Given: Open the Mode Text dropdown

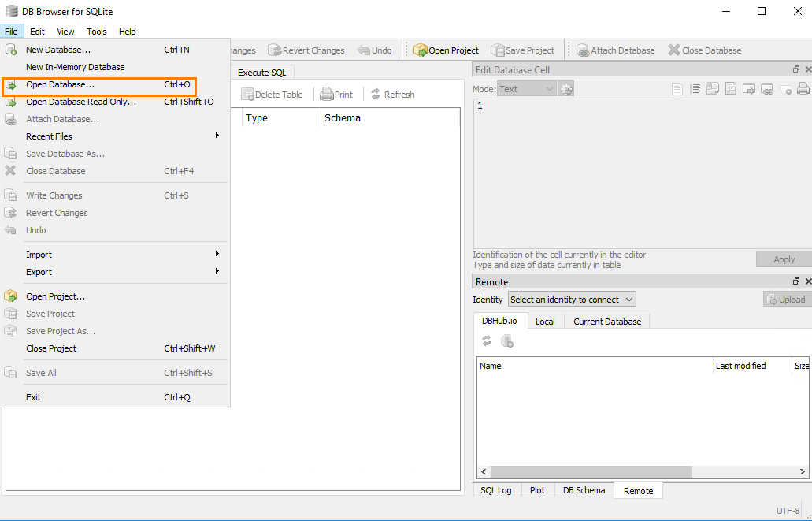Looking at the screenshot, I should [527, 89].
